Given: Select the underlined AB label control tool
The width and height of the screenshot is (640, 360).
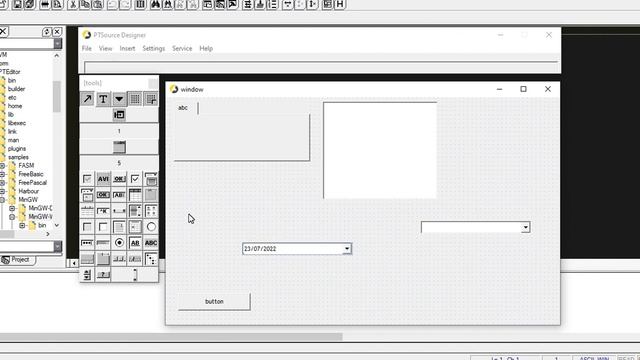Looking at the screenshot, I should [135, 243].
